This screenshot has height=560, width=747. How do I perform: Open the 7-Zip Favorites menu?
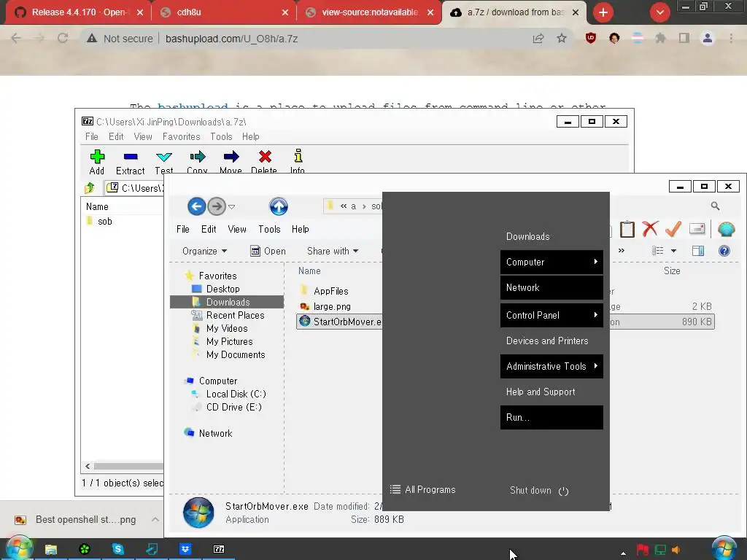[x=182, y=136]
